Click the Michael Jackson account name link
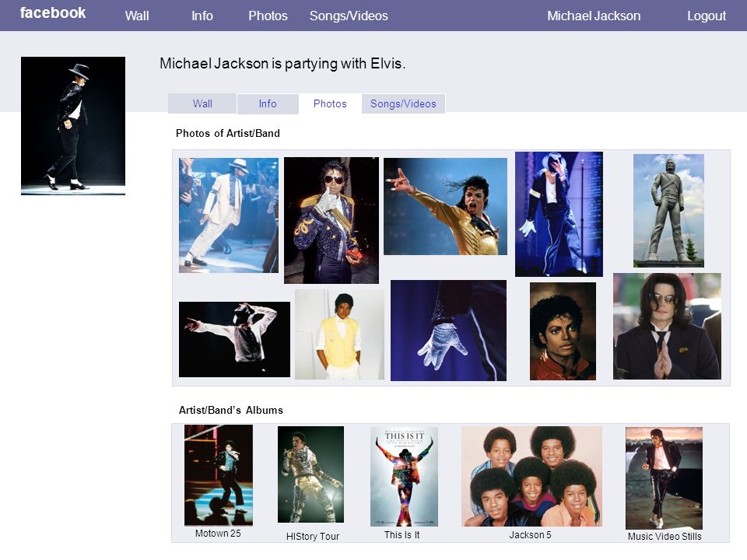This screenshot has height=560, width=747. click(594, 16)
